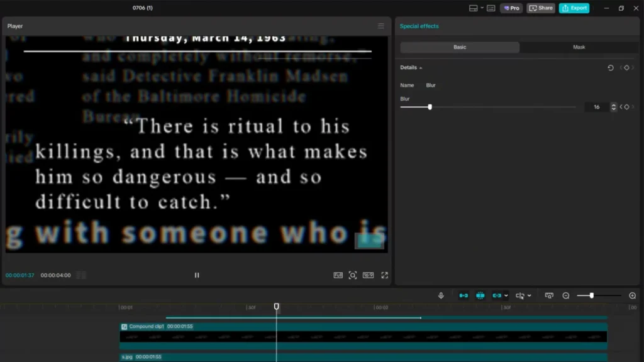Screen dimensions: 644x362
Task: Open the layout selector icon
Action: (x=473, y=8)
